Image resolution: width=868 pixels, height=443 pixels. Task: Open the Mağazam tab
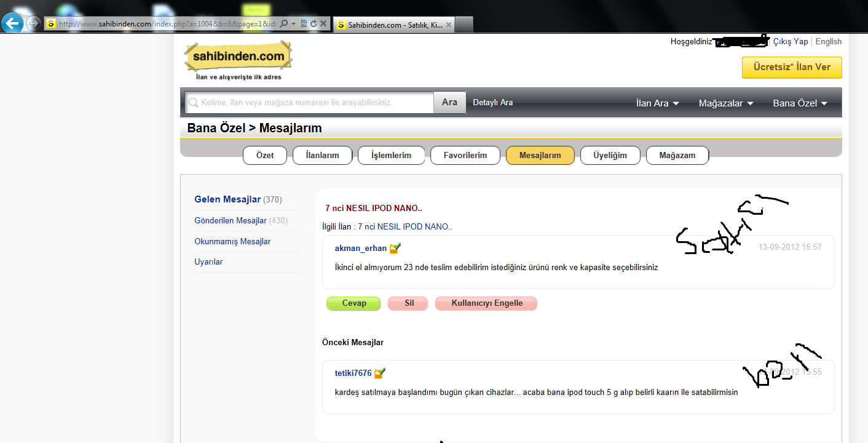coord(677,155)
